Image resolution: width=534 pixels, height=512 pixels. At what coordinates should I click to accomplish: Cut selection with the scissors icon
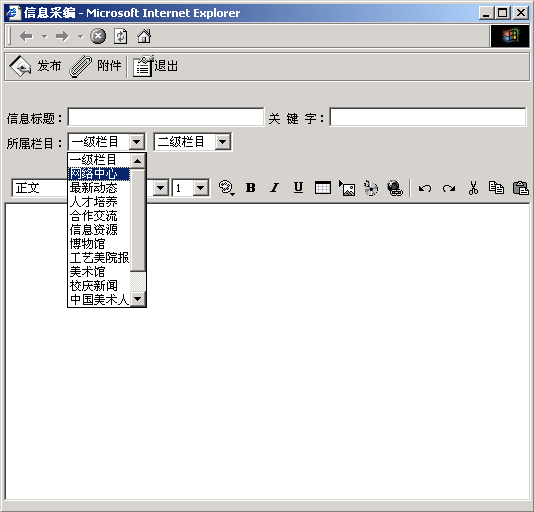pos(473,188)
